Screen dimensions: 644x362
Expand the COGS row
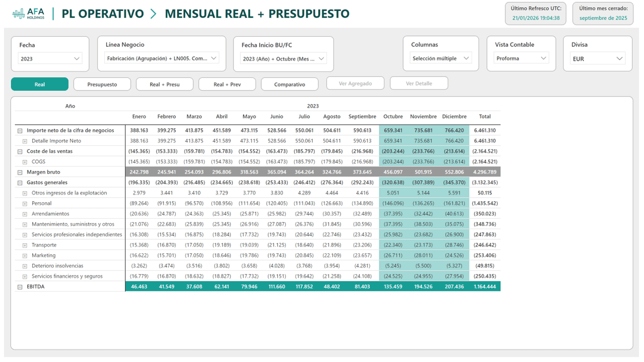(25, 162)
